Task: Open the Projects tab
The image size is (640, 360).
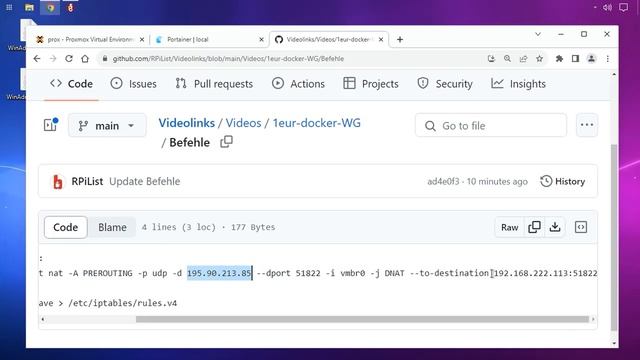Action: point(371,84)
